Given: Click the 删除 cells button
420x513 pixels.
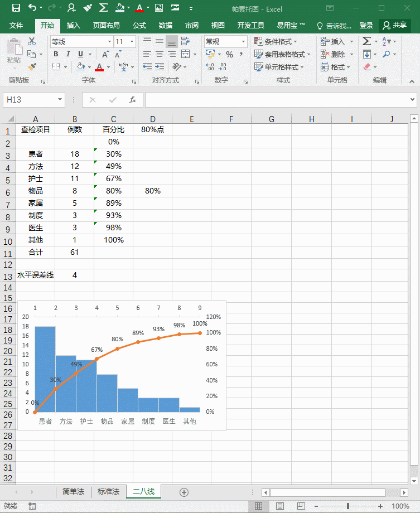Looking at the screenshot, I should pyautogui.click(x=337, y=54).
